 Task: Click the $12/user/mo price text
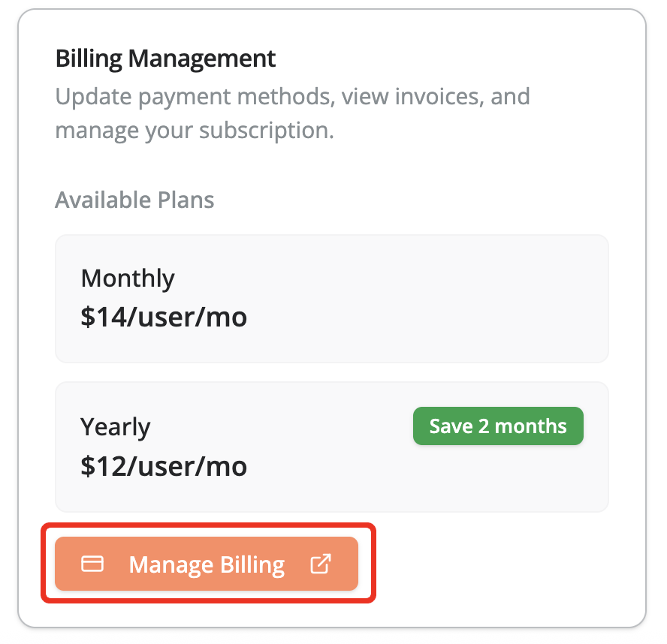(164, 465)
